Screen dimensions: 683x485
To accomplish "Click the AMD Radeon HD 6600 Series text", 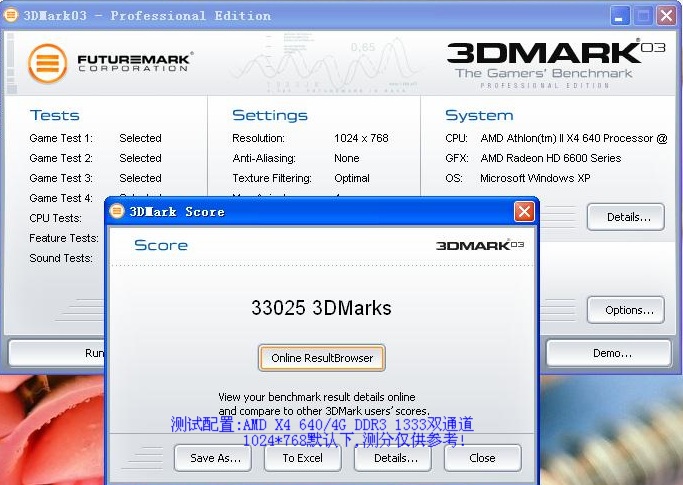I will (551, 158).
